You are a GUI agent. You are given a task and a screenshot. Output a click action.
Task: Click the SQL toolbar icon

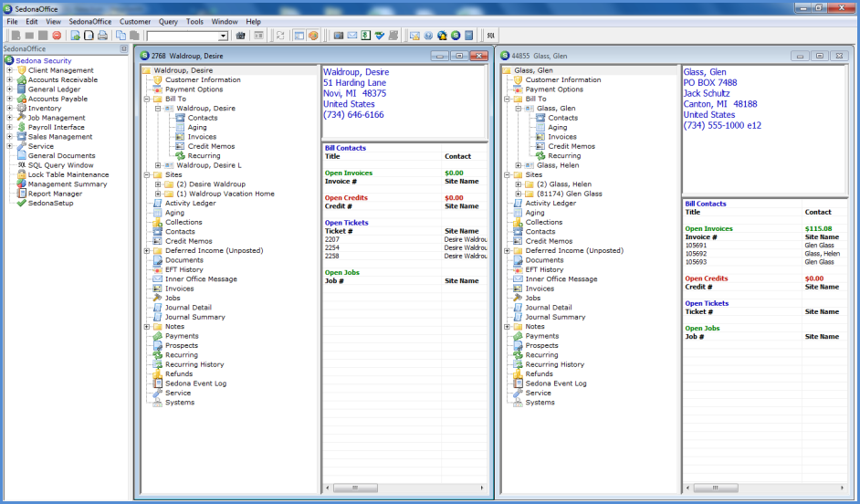[x=490, y=36]
